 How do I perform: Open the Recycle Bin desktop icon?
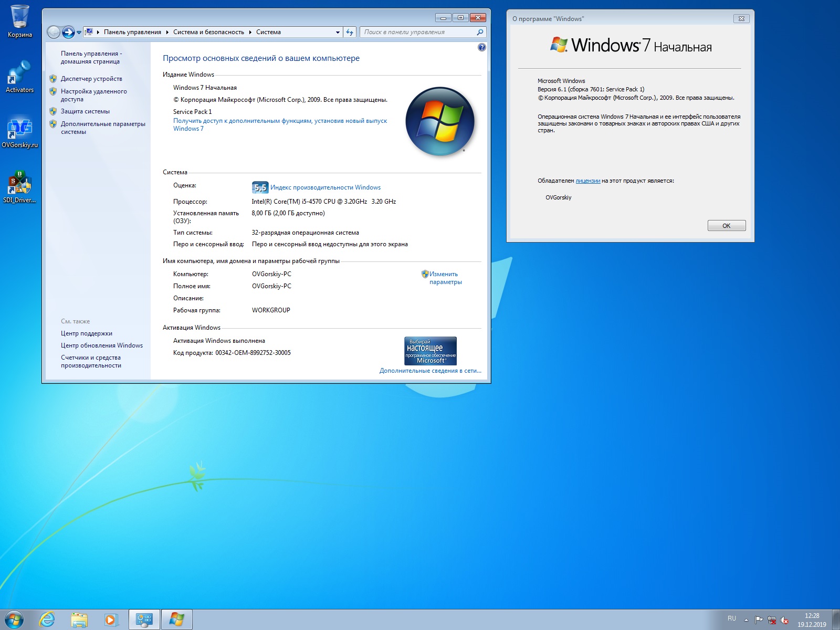click(20, 21)
